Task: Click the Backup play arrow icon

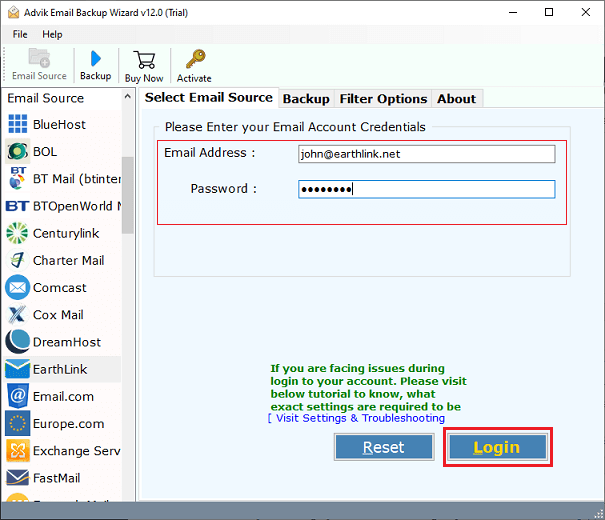Action: (95, 59)
